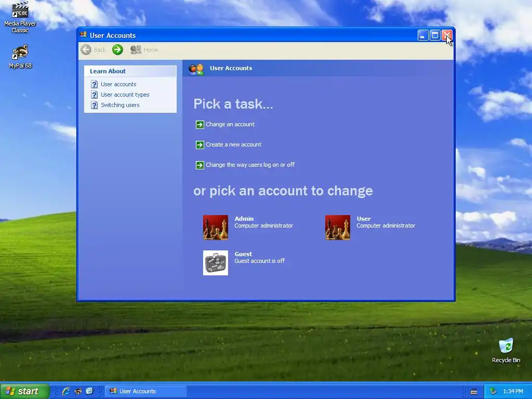Click the green Forward arrow icon
Viewport: 532px width, 399px height.
117,50
